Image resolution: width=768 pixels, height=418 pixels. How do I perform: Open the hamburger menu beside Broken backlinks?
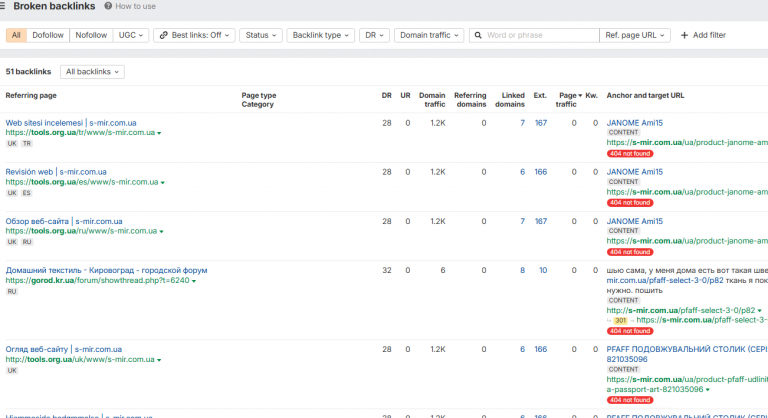2,6
